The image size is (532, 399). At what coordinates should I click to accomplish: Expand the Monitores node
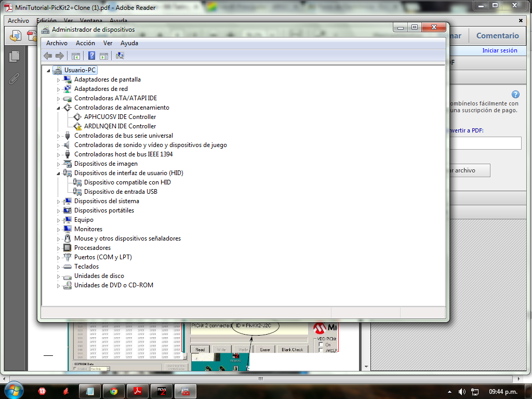pos(58,230)
